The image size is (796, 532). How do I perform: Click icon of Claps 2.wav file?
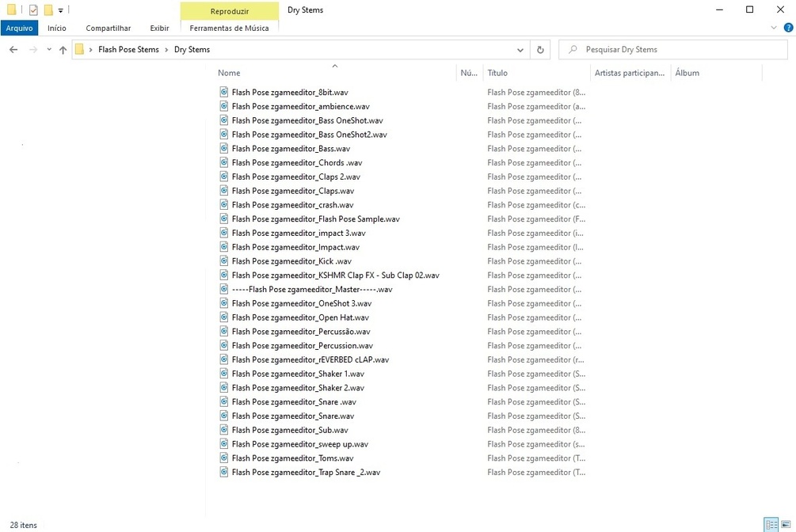(x=223, y=177)
